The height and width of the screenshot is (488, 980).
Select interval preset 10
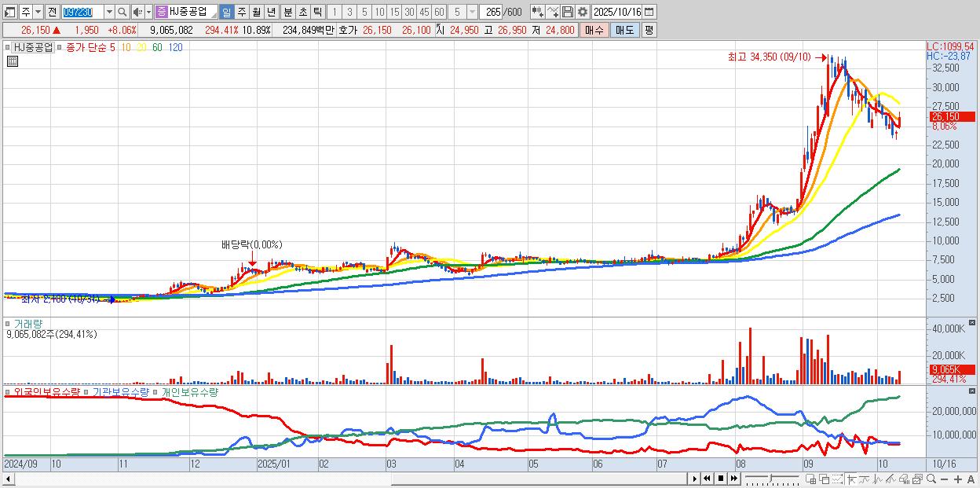click(379, 12)
